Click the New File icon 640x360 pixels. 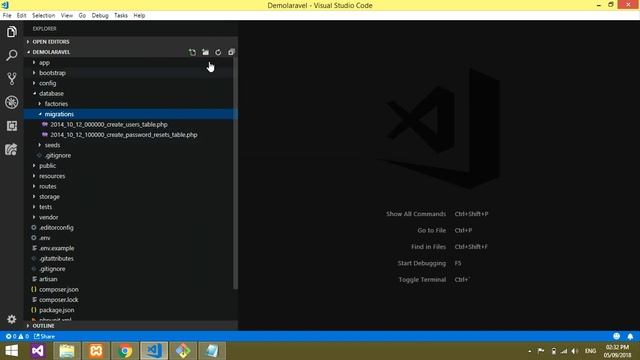click(x=192, y=52)
